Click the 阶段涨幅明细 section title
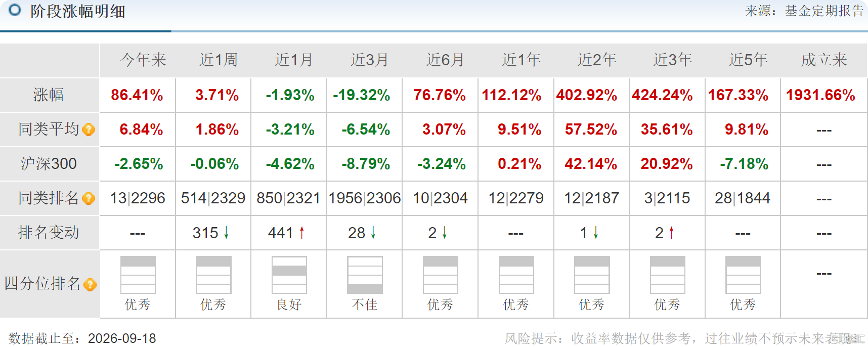The height and width of the screenshot is (347, 868). coord(78,11)
